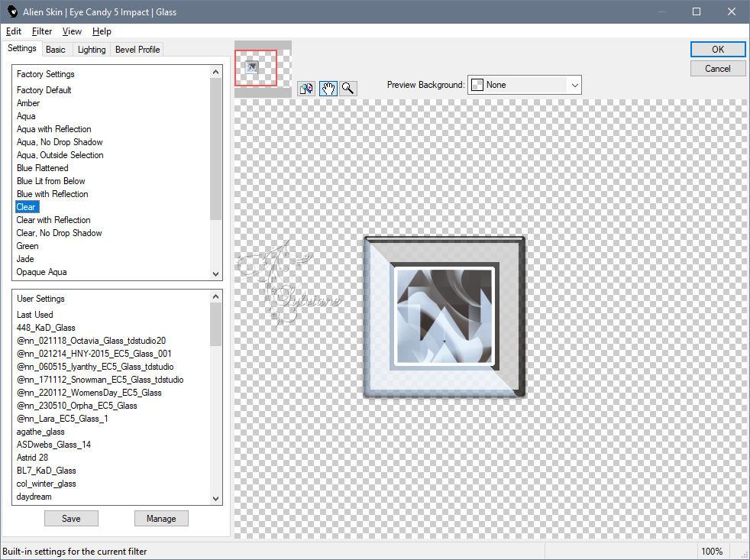Select the highlighted Clear preset
This screenshot has width=750, height=560.
(26, 207)
